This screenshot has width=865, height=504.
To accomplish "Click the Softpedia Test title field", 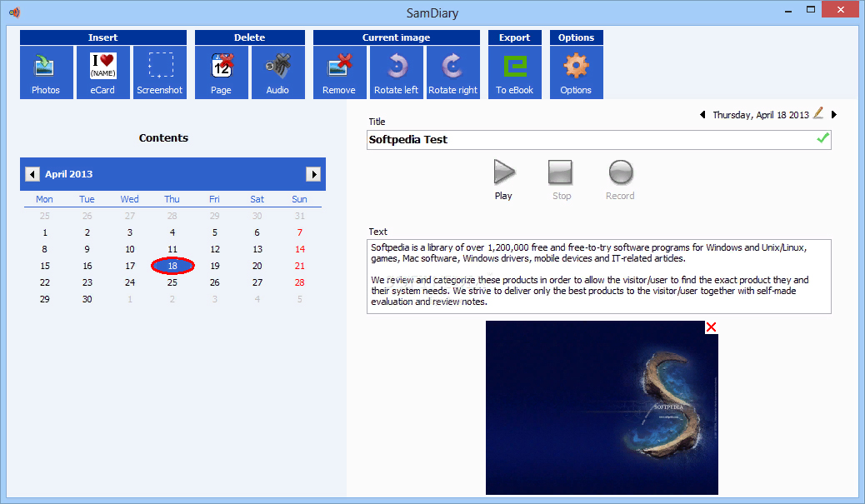I will [x=599, y=140].
